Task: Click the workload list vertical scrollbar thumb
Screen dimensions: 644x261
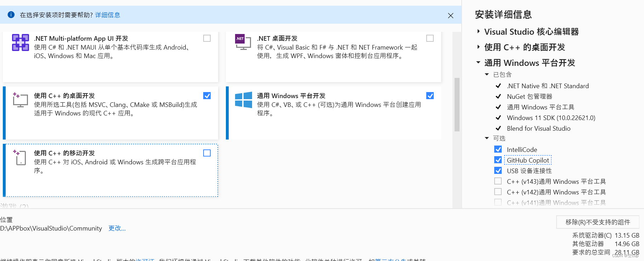Action: pos(457,105)
